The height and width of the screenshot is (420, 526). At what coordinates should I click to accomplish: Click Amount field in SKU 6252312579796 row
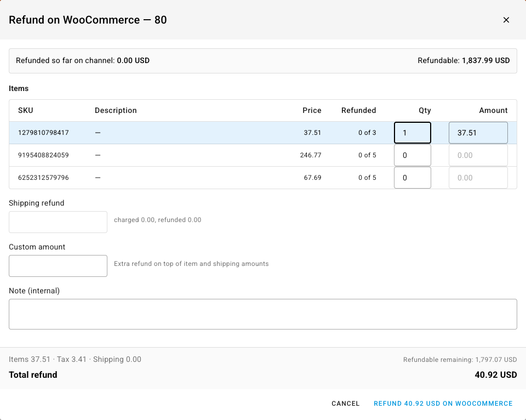(x=478, y=178)
